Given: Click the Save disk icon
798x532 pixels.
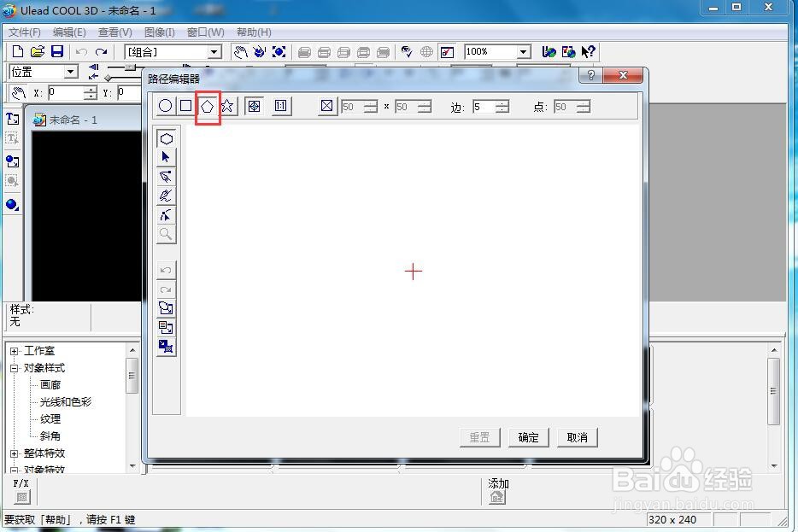Looking at the screenshot, I should (57, 51).
